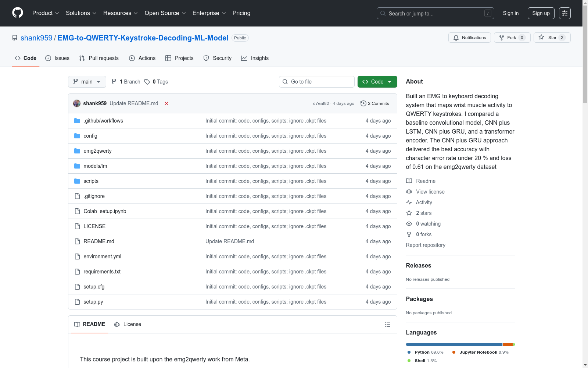Switch to the Insights tab

coord(255,58)
